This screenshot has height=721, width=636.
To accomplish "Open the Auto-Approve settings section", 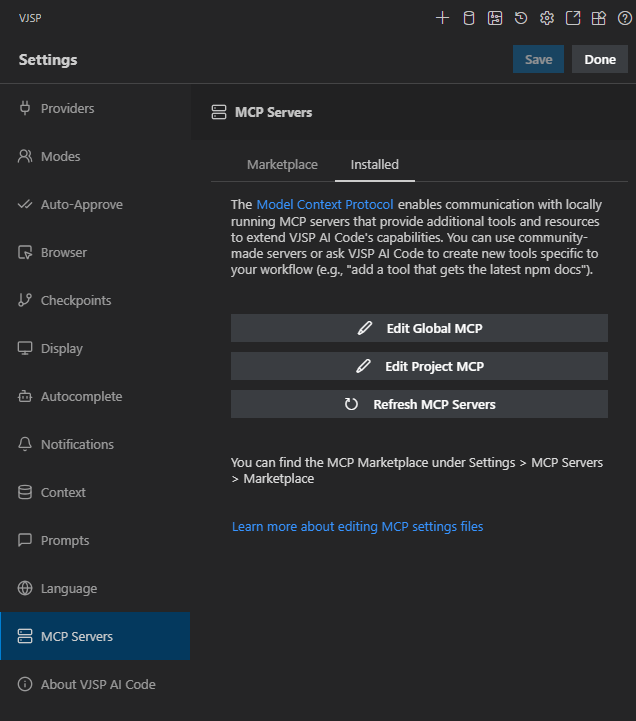I will (x=82, y=205).
